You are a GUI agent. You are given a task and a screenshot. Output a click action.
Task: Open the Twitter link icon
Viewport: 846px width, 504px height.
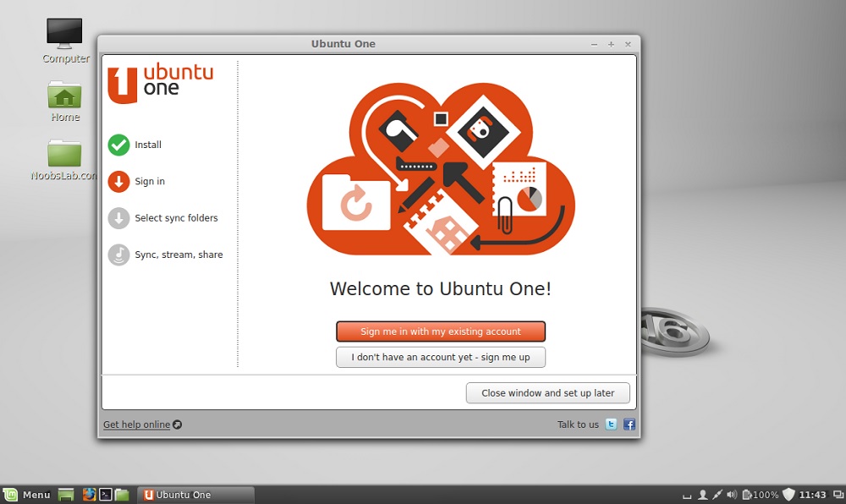coord(611,425)
